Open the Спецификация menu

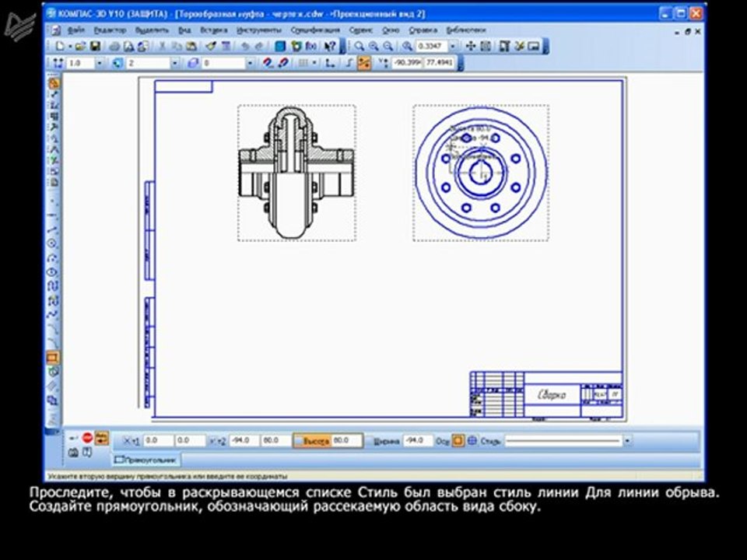point(315,30)
